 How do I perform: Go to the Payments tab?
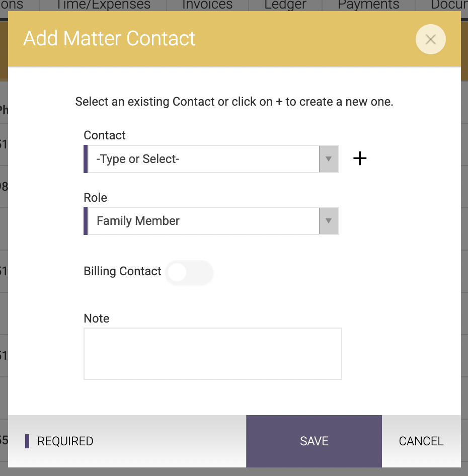[368, 5]
